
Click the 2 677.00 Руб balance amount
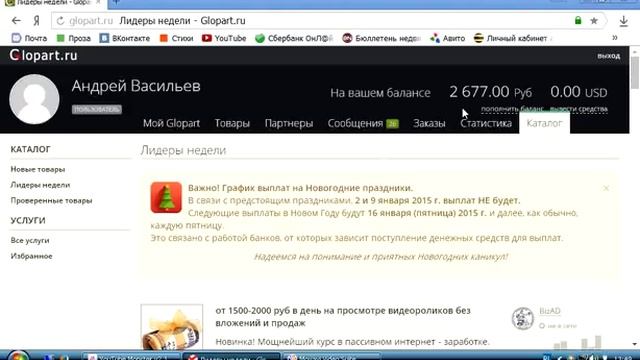491,92
